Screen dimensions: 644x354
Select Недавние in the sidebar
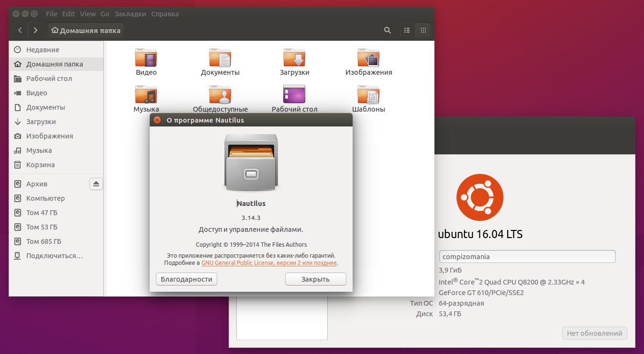(56, 50)
